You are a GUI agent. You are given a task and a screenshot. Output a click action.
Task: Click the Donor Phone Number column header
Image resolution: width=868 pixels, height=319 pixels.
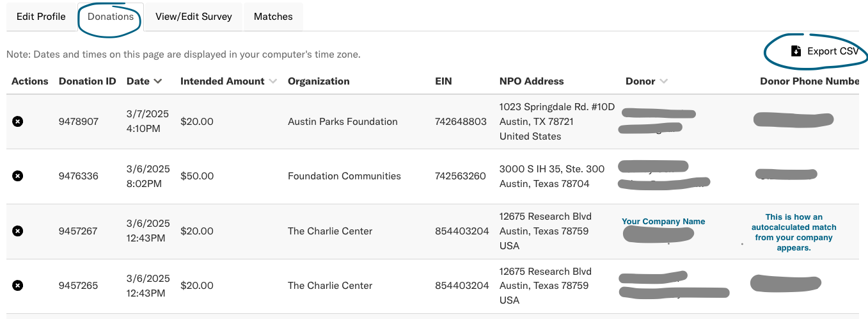[810, 81]
